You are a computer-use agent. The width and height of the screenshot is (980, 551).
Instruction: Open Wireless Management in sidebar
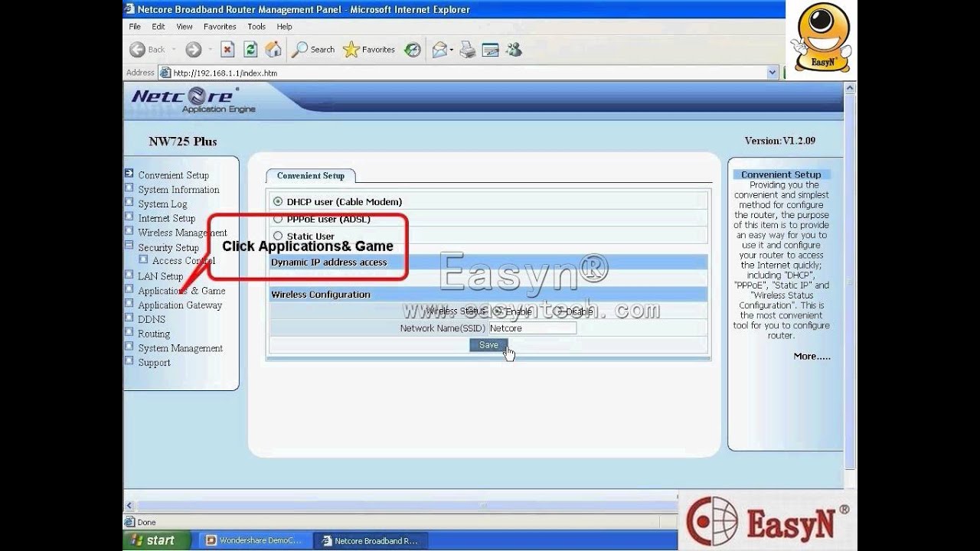click(182, 233)
